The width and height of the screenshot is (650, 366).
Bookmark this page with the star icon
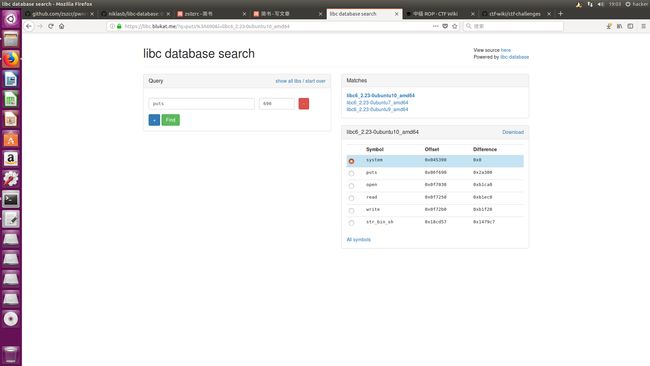click(x=454, y=26)
